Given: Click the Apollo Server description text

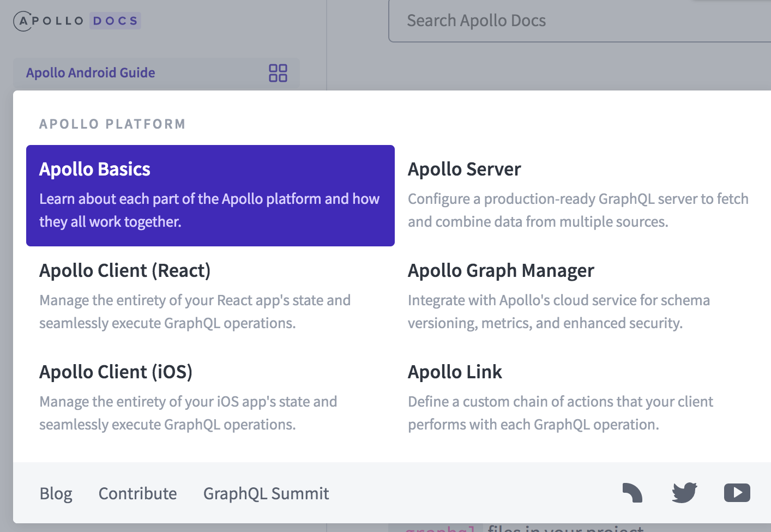Looking at the screenshot, I should point(578,210).
